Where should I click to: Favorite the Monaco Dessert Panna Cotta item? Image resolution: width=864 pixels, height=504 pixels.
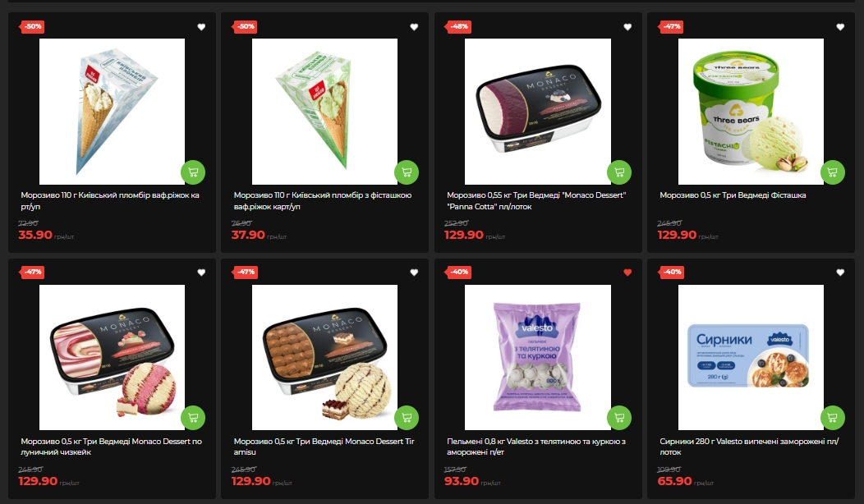coord(627,27)
